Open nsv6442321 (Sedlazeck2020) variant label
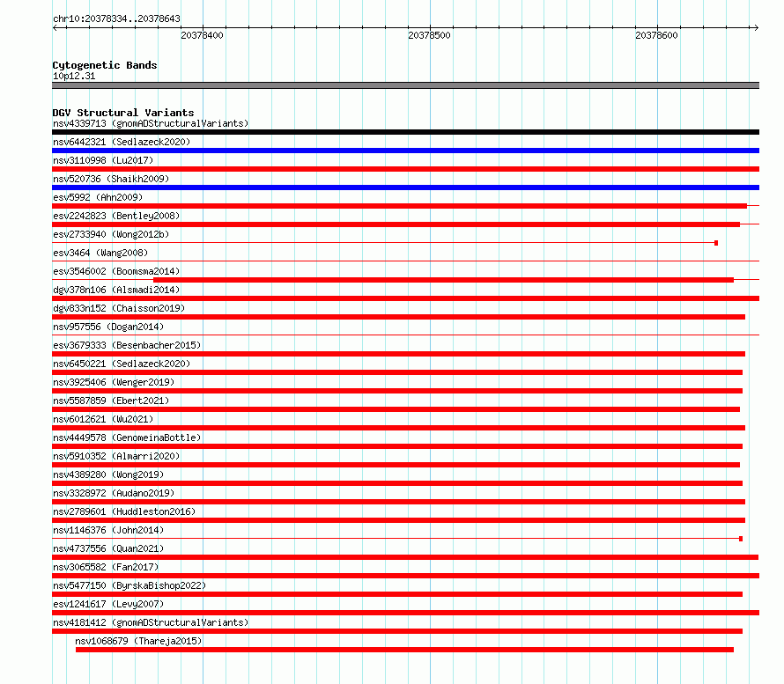 [122, 142]
